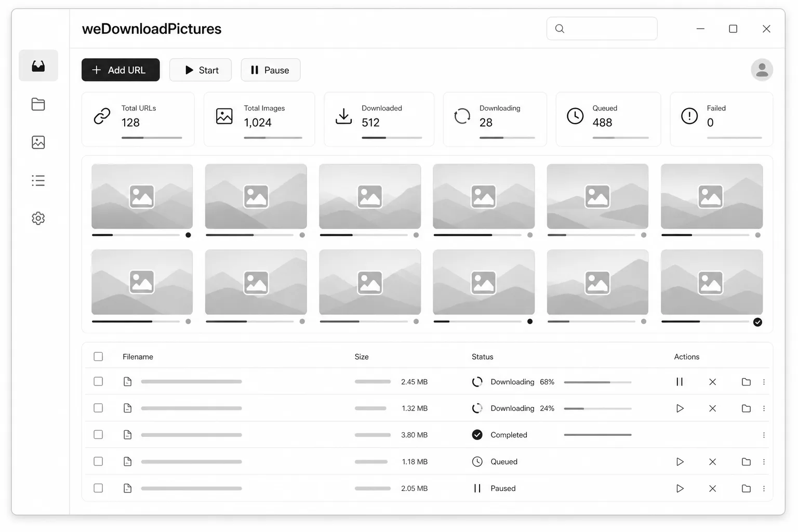The height and width of the screenshot is (532, 798).
Task: Open folder for the Paused 2.05 MB file
Action: (x=746, y=488)
